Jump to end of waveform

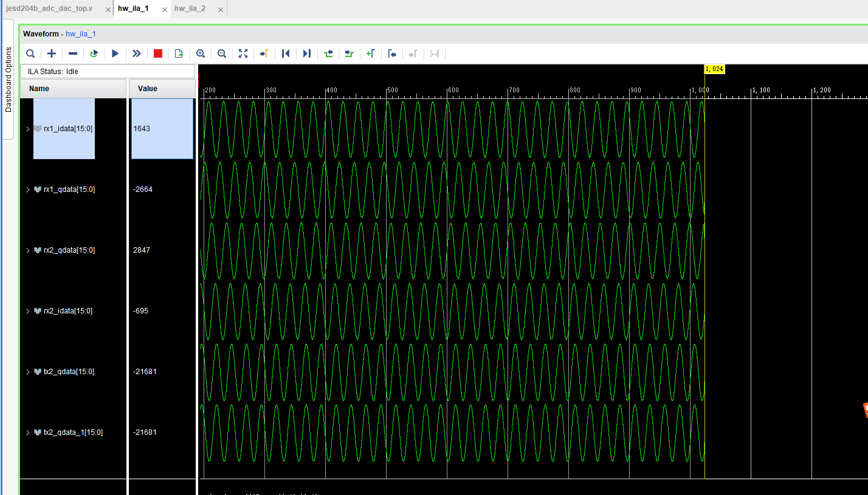[x=307, y=53]
